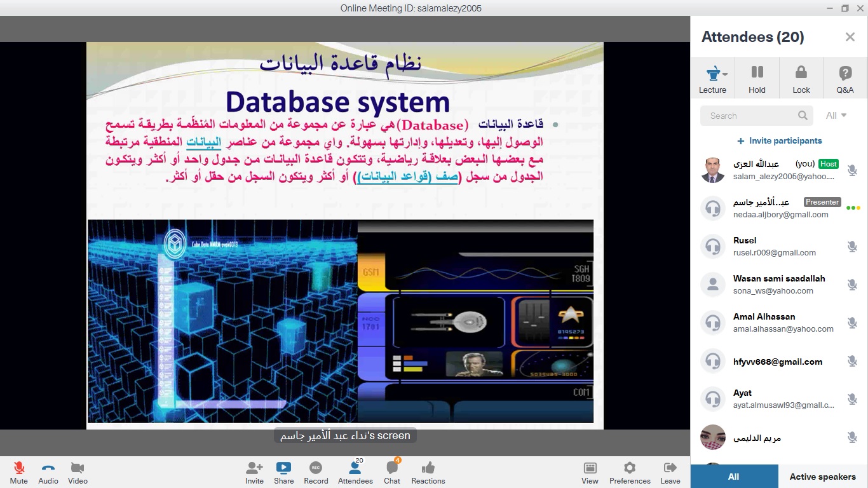This screenshot has width=868, height=488.
Task: Leave the online meeting
Action: point(670,473)
